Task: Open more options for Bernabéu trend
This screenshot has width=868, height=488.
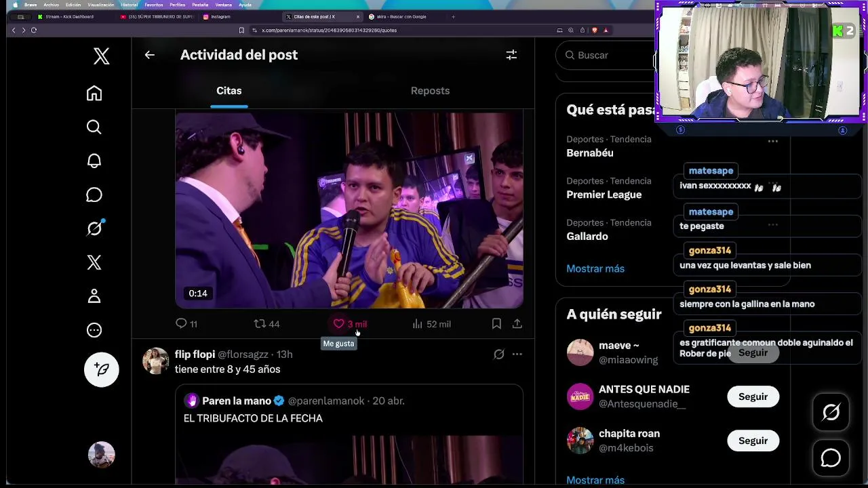Action: click(x=772, y=142)
